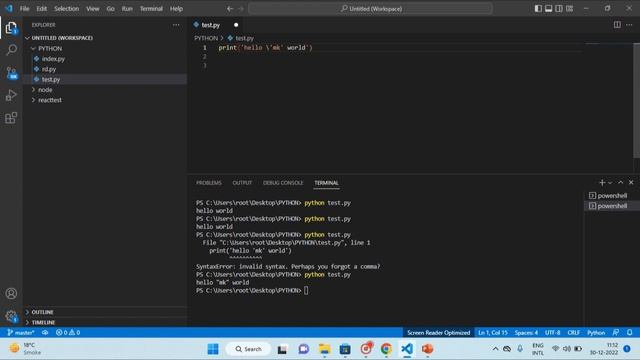Open the Edit menu

42,9
